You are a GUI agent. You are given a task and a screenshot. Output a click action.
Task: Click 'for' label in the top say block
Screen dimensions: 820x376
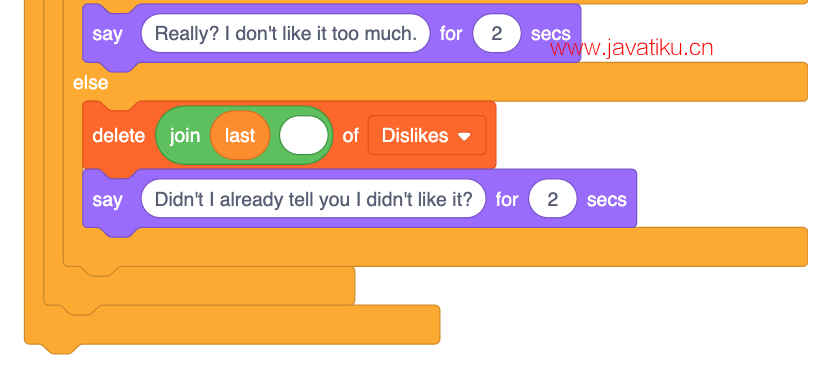click(x=451, y=33)
